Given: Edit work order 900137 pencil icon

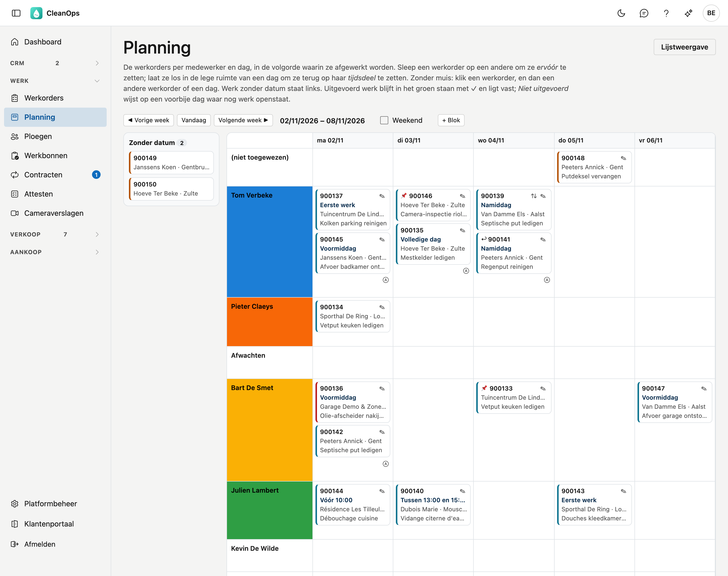Looking at the screenshot, I should click(x=382, y=196).
